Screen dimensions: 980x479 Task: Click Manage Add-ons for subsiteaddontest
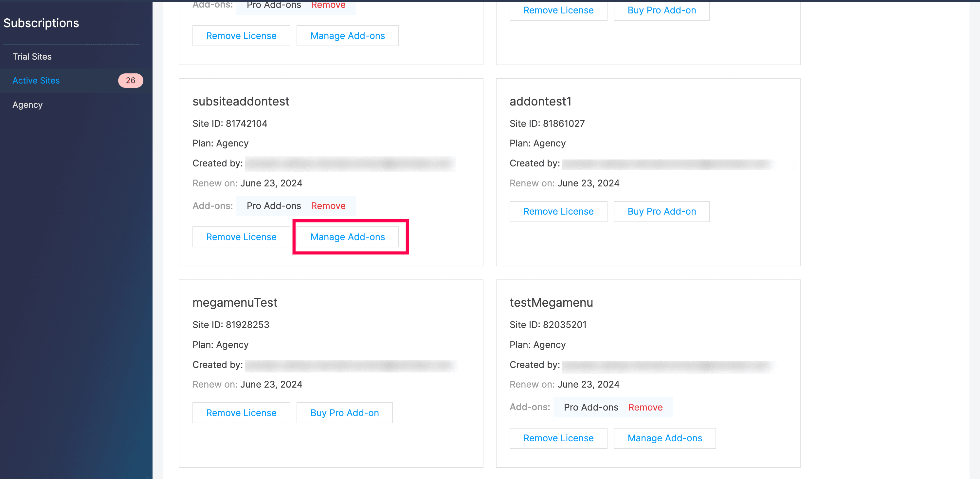[x=347, y=237]
